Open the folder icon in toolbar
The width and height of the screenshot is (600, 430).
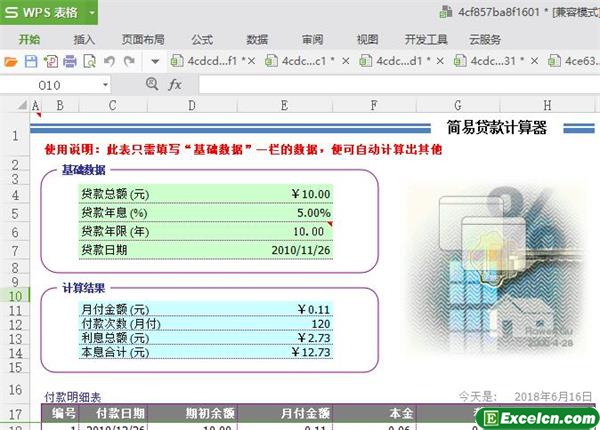[x=11, y=61]
